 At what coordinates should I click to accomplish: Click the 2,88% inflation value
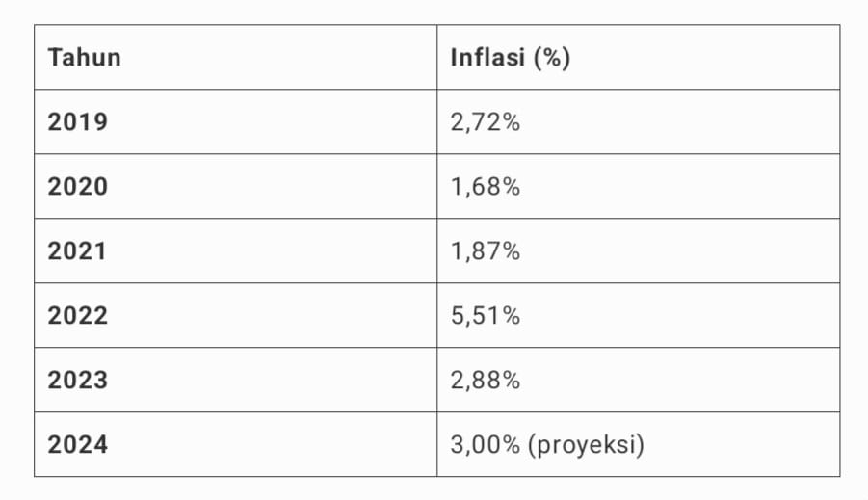(486, 381)
